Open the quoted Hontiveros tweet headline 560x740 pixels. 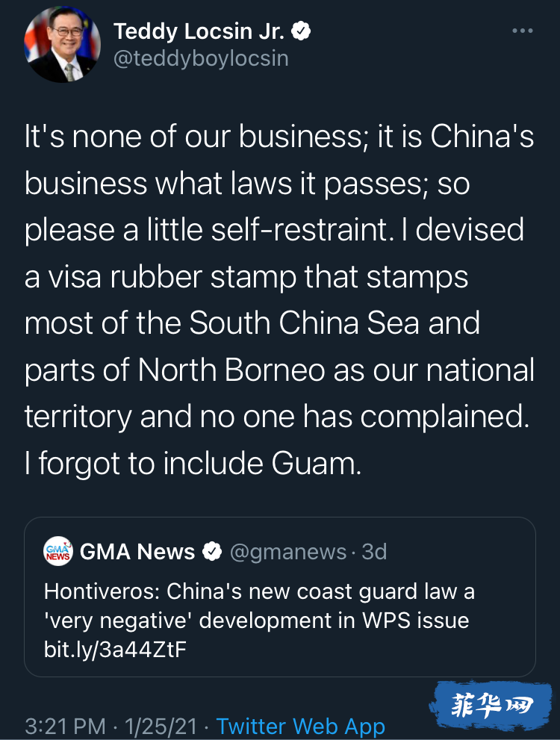259,591
